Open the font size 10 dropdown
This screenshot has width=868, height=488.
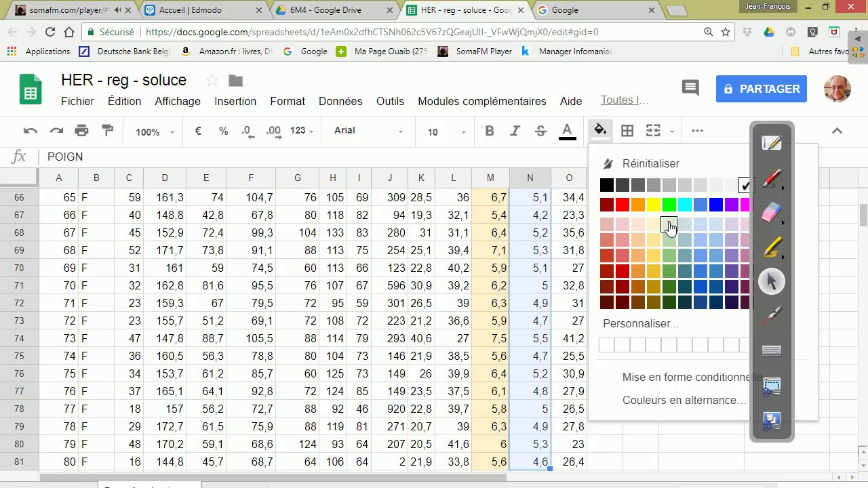(x=447, y=132)
